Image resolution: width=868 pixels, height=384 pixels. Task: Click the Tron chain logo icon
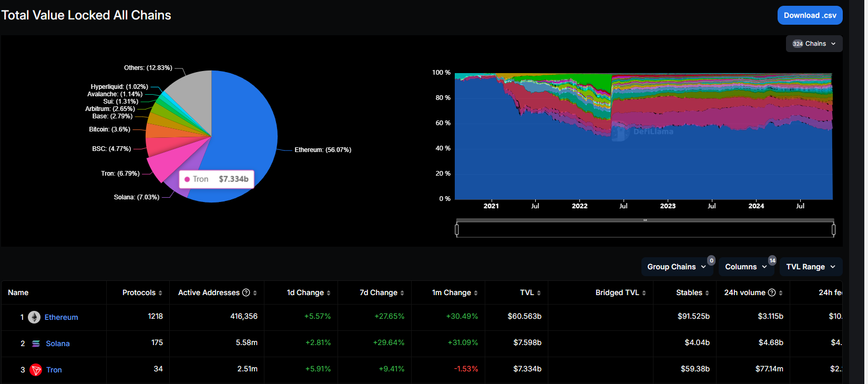pos(36,370)
